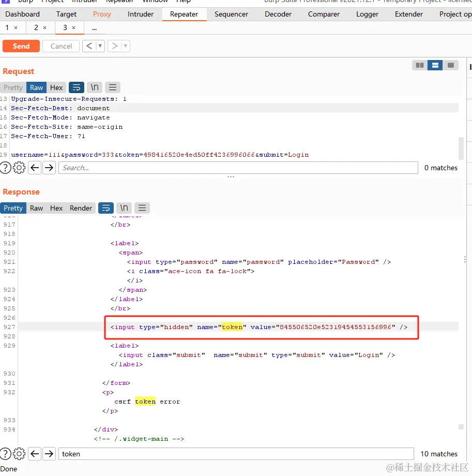Open the Dashboard tab
This screenshot has height=476, width=472.
pyautogui.click(x=22, y=14)
